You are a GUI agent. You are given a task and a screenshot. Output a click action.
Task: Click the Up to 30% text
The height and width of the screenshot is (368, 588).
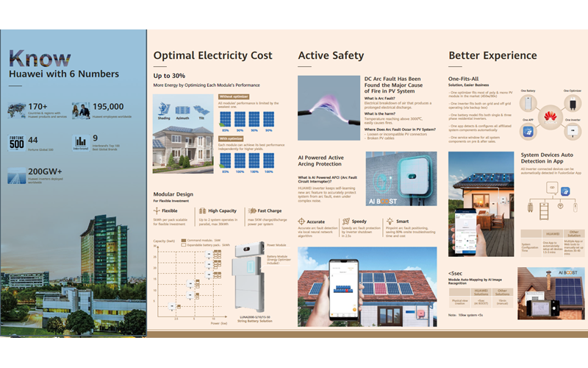click(x=169, y=76)
